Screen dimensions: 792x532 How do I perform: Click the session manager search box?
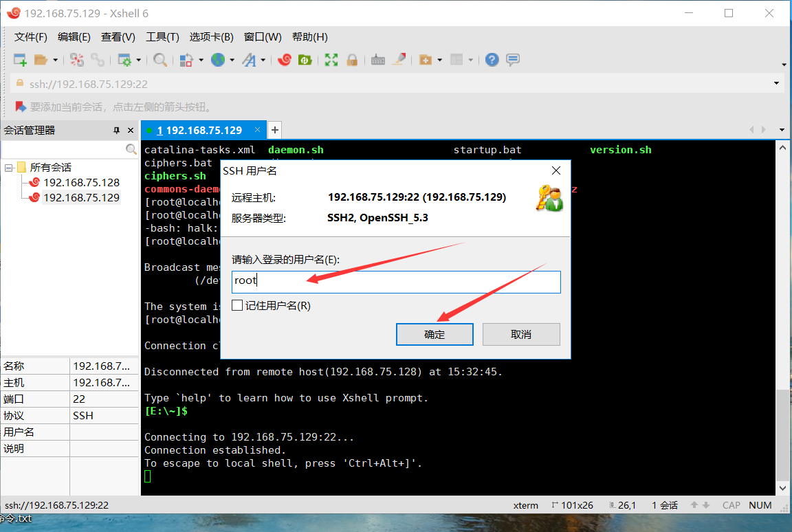pos(63,149)
